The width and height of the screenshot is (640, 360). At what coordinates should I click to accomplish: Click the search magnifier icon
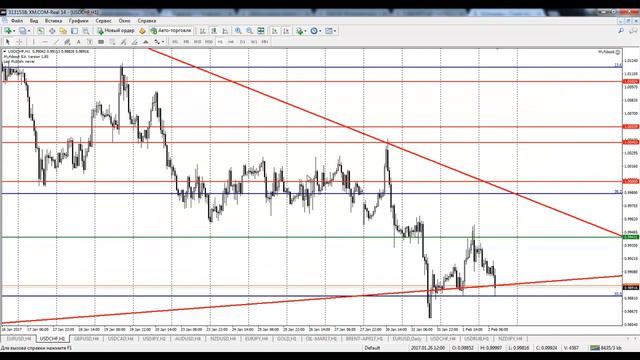coord(621,31)
